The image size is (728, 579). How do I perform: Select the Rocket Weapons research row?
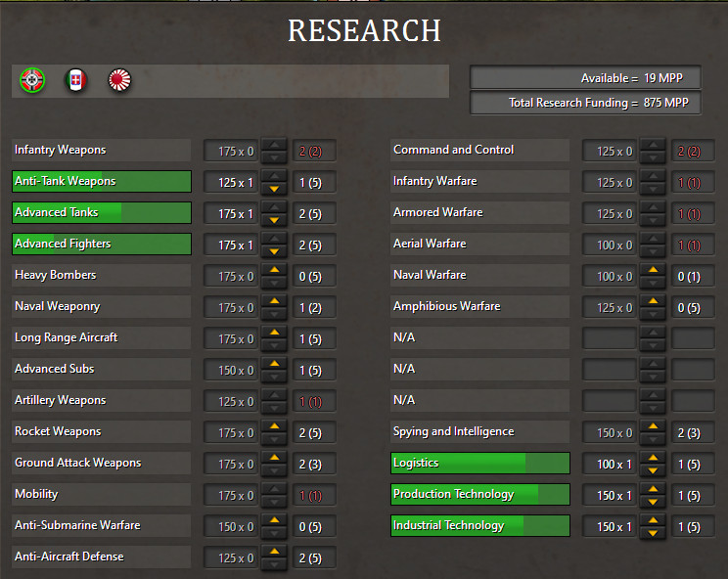click(x=102, y=431)
